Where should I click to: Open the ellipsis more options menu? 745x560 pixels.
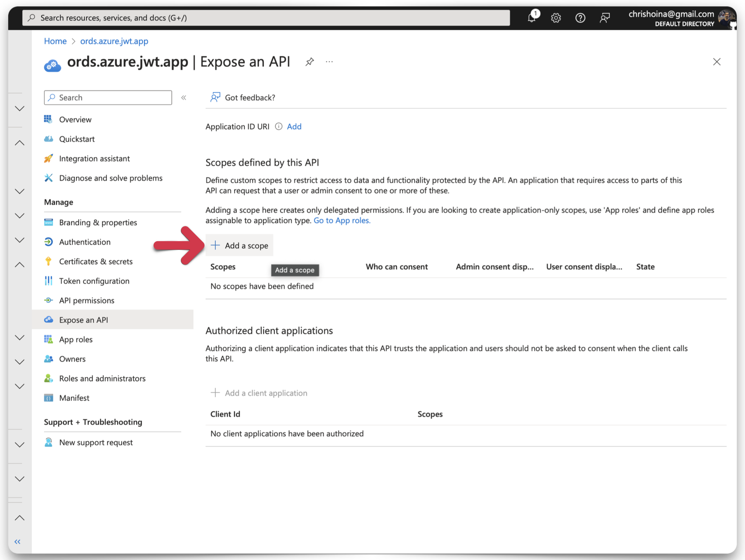[x=329, y=62]
